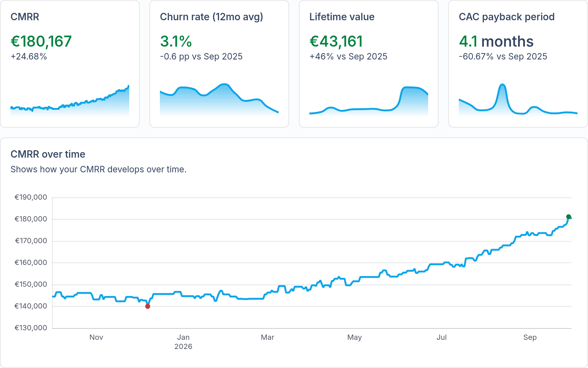Click the €180,167 CMRR value
588x368 pixels.
click(41, 41)
